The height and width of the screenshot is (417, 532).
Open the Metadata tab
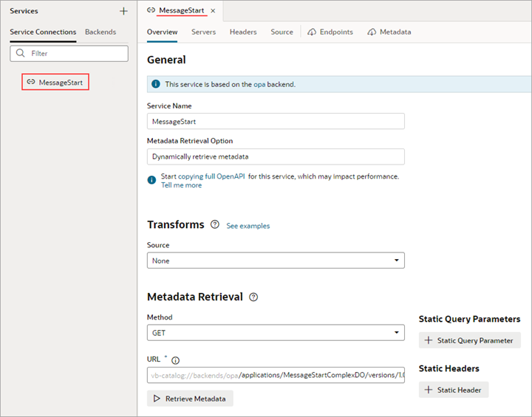(x=389, y=32)
